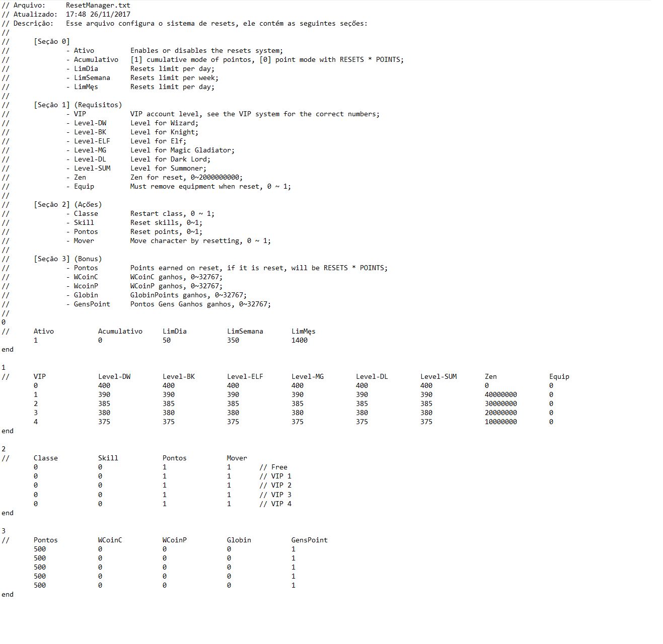Viewport: 663px width, 644px height.
Task: Click the Ativo column header in section 0
Action: [44, 332]
